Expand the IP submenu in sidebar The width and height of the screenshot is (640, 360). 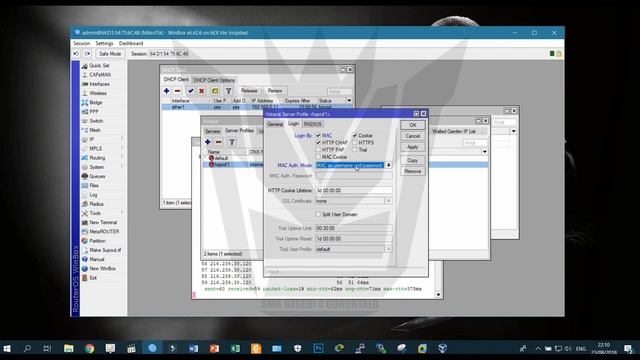pos(122,139)
